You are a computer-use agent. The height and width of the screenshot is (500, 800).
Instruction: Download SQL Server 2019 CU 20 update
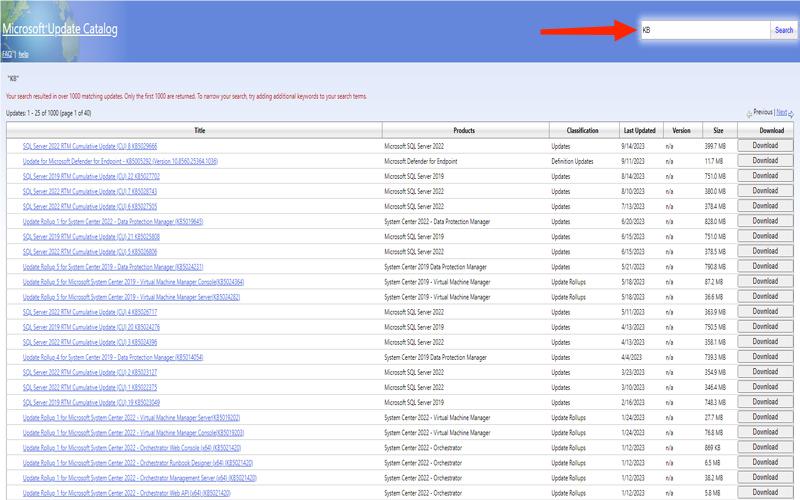765,327
